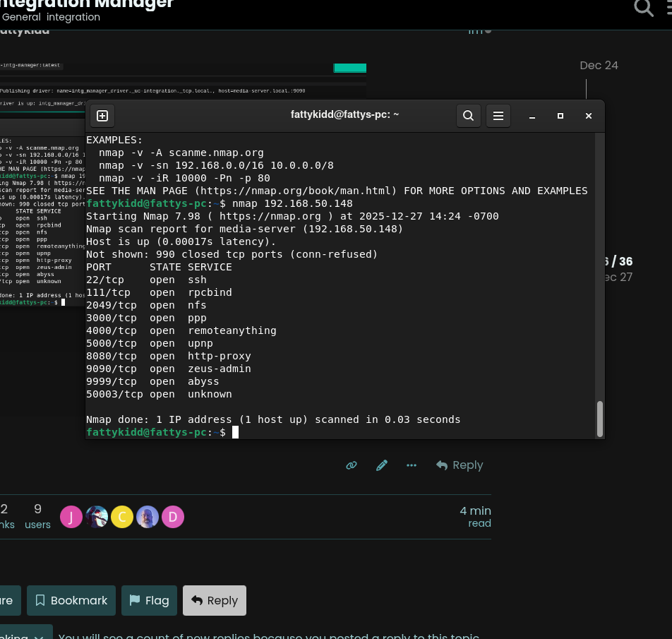
Task: Copy post link via chain icon
Action: click(x=352, y=465)
